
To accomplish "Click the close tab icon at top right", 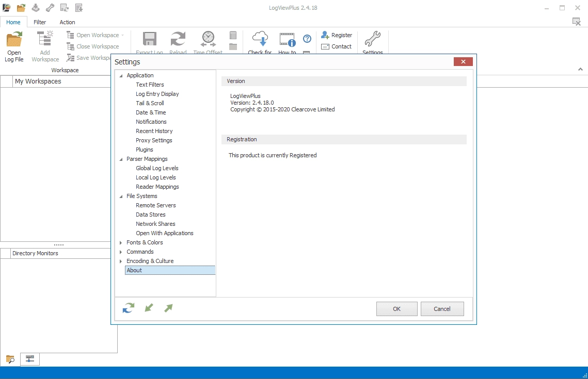I will (x=576, y=22).
